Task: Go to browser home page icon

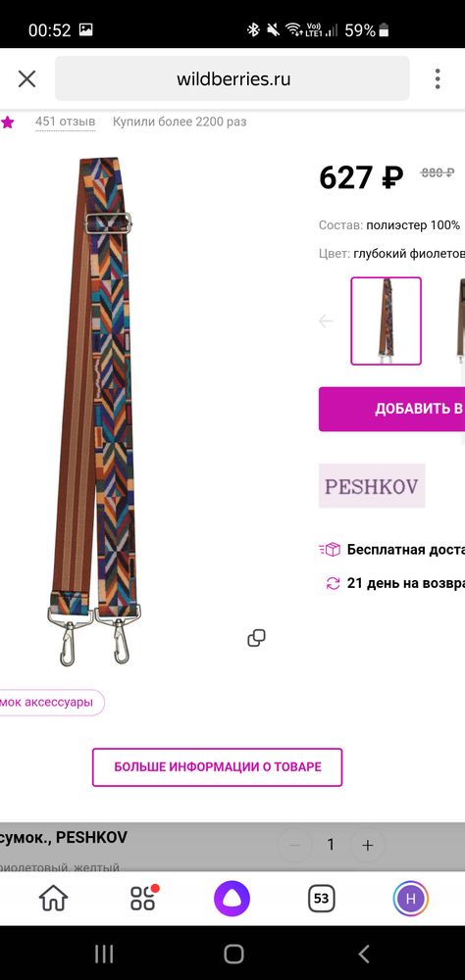Action: tap(53, 899)
